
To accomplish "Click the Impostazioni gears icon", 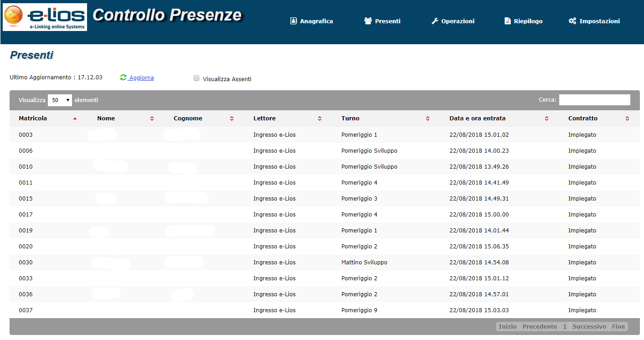I will tap(572, 21).
